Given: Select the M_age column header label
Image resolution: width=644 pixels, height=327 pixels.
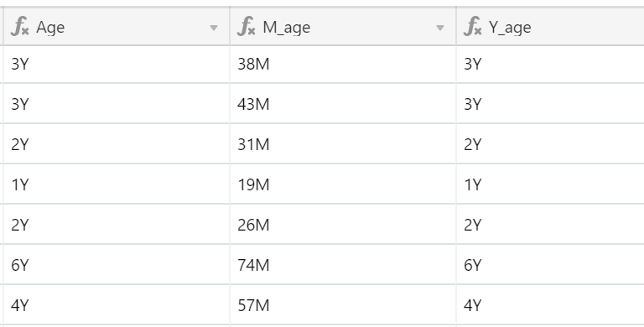Looking at the screenshot, I should 286,28.
